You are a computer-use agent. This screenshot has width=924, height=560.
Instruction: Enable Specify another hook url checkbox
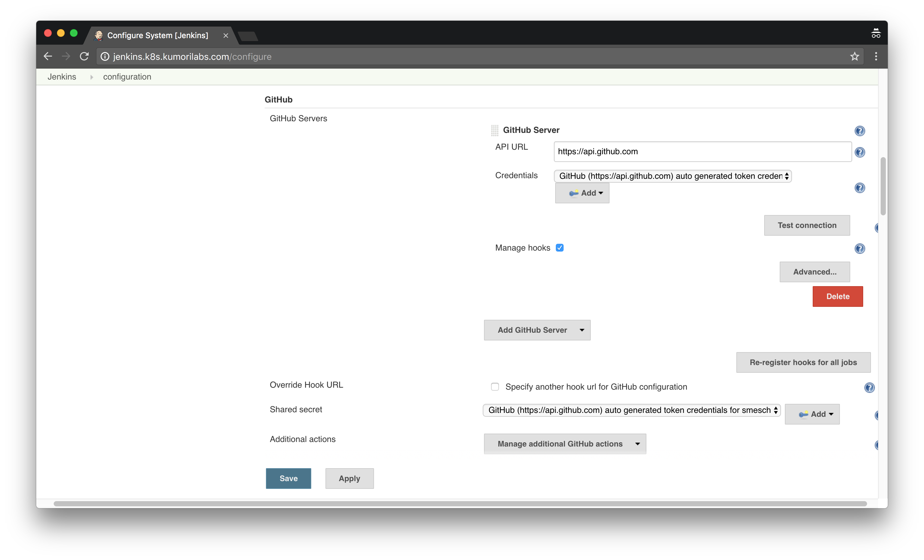[x=495, y=387]
